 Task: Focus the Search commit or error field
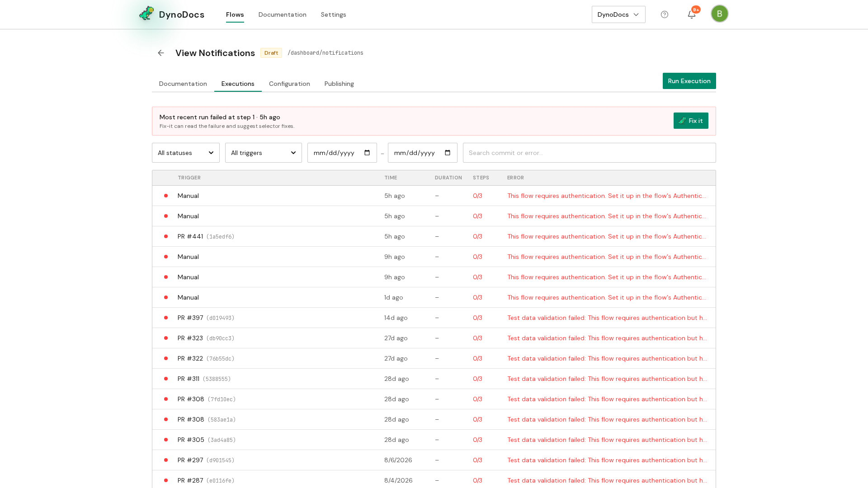(589, 153)
